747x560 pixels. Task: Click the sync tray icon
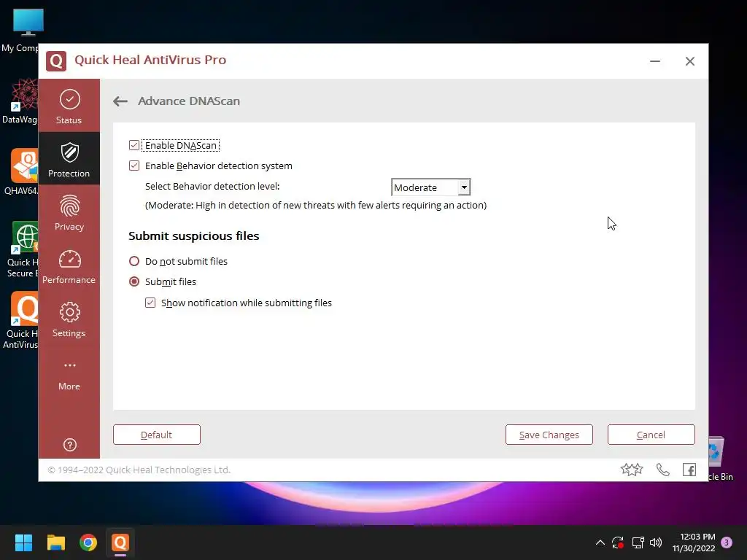(618, 542)
